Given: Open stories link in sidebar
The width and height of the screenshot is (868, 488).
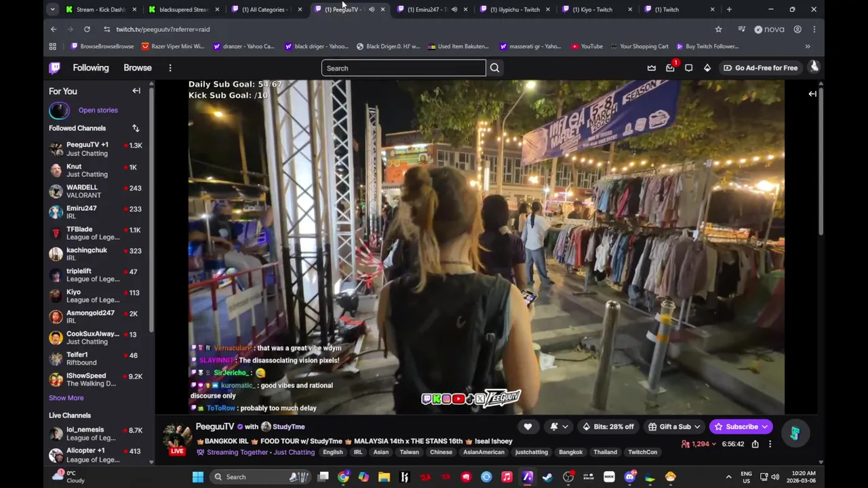Looking at the screenshot, I should [x=98, y=110].
